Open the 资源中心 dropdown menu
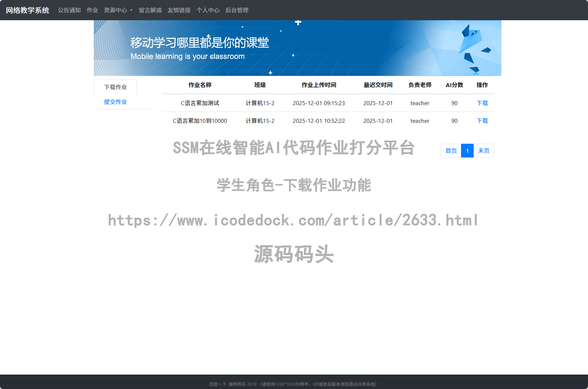Screen dimensions: 588x389 (115, 10)
